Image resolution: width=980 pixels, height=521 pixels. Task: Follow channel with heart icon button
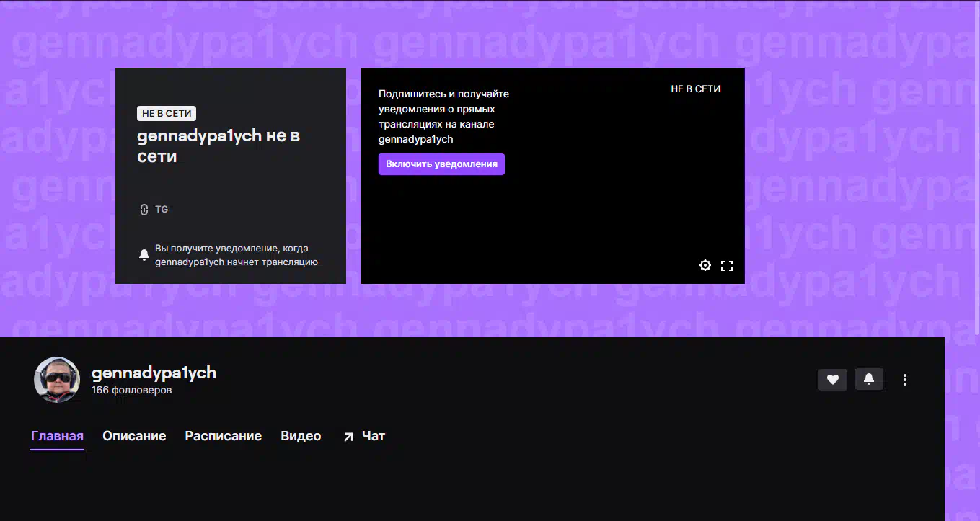coord(832,379)
